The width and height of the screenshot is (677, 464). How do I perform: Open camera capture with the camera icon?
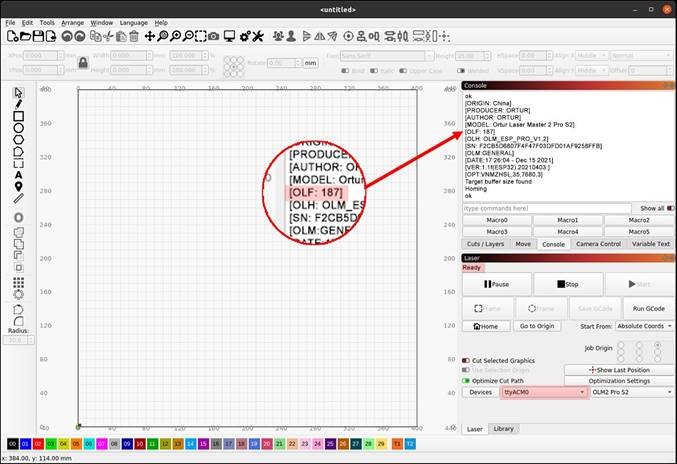click(x=213, y=37)
